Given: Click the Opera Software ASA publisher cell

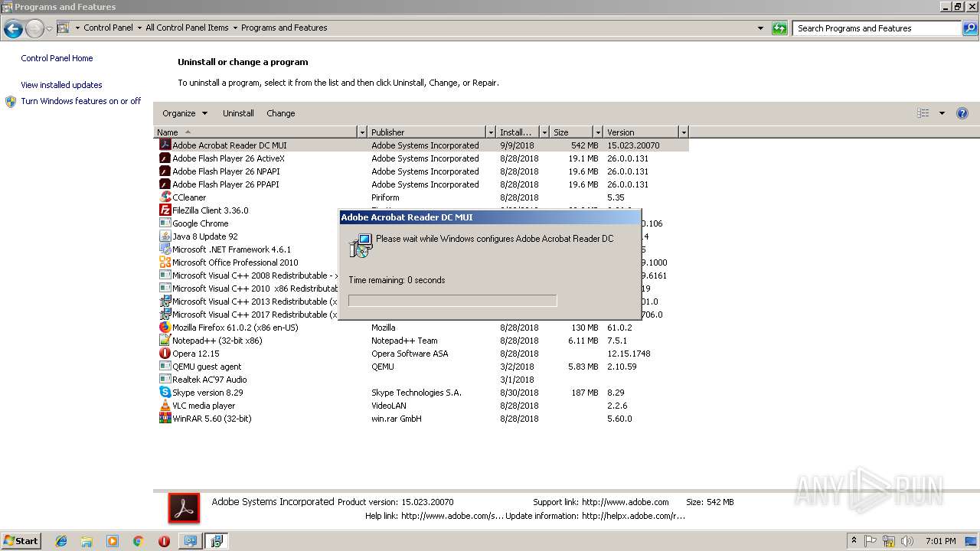Looking at the screenshot, I should (410, 354).
